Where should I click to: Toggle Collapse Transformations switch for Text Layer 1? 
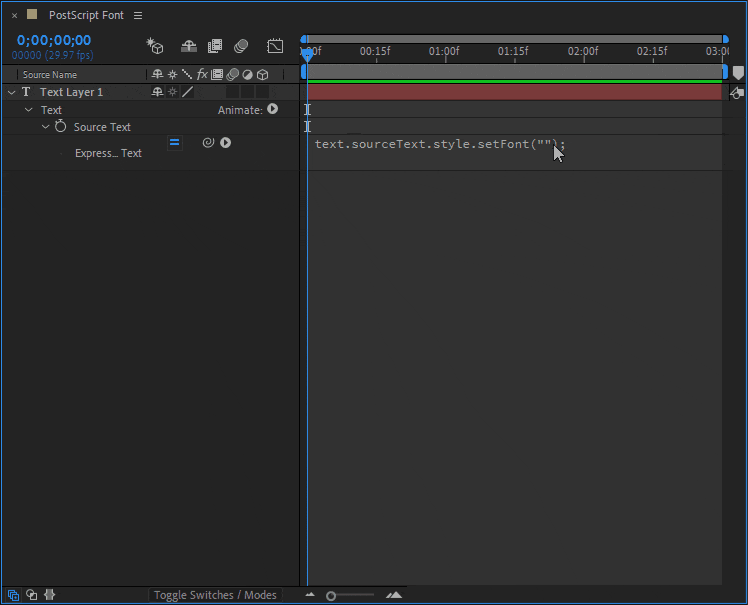[172, 92]
